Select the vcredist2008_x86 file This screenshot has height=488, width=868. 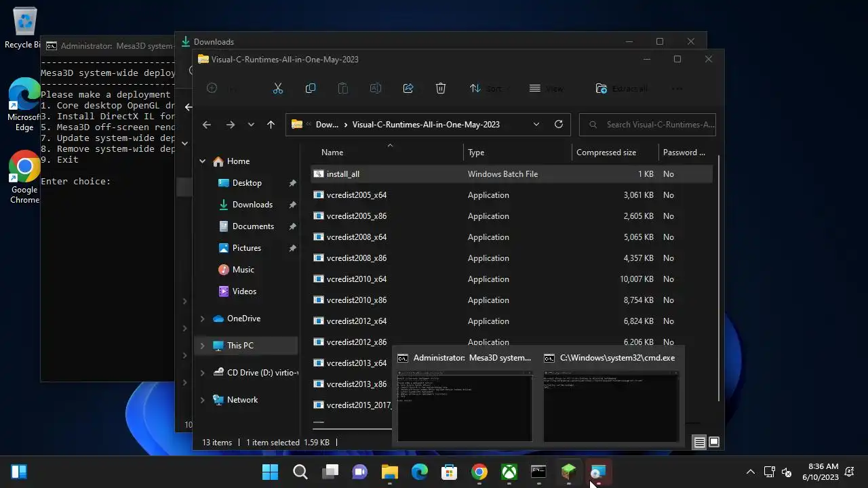[x=511, y=258]
